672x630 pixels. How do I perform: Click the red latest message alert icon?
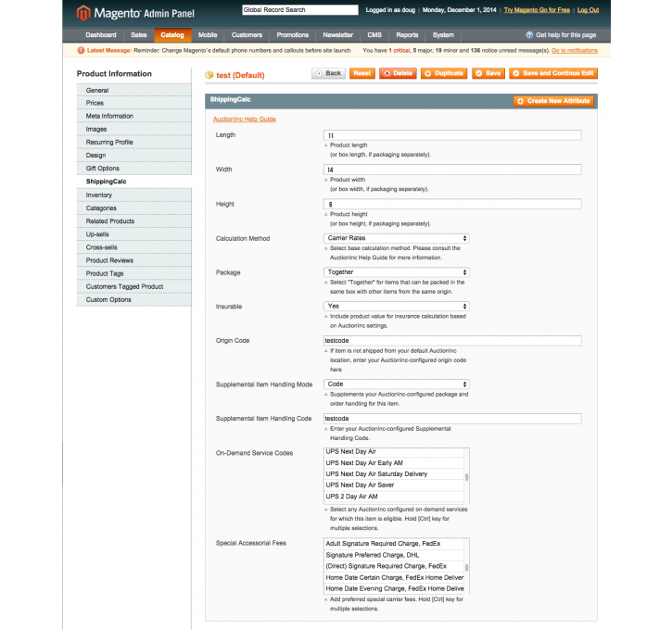[x=81, y=51]
